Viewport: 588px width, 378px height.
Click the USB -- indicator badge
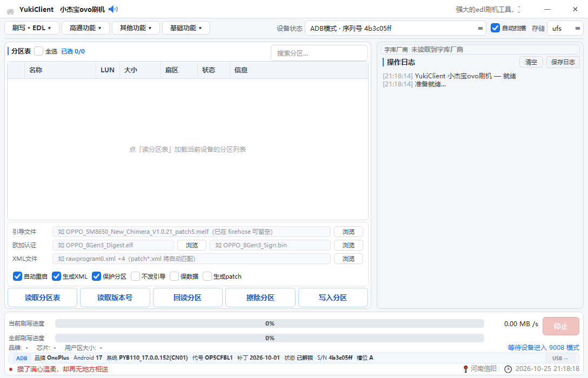[560, 358]
